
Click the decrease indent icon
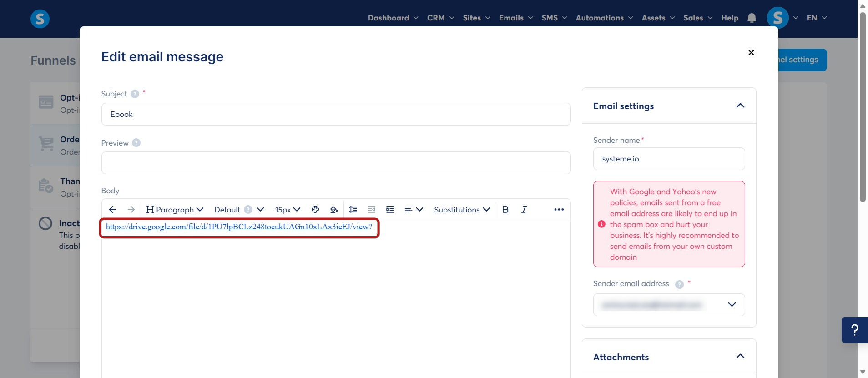point(371,209)
